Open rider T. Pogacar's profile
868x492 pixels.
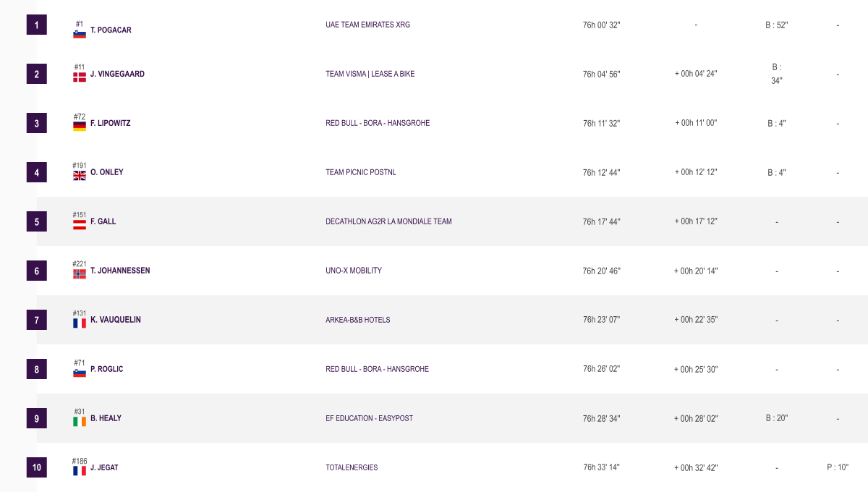click(x=111, y=30)
